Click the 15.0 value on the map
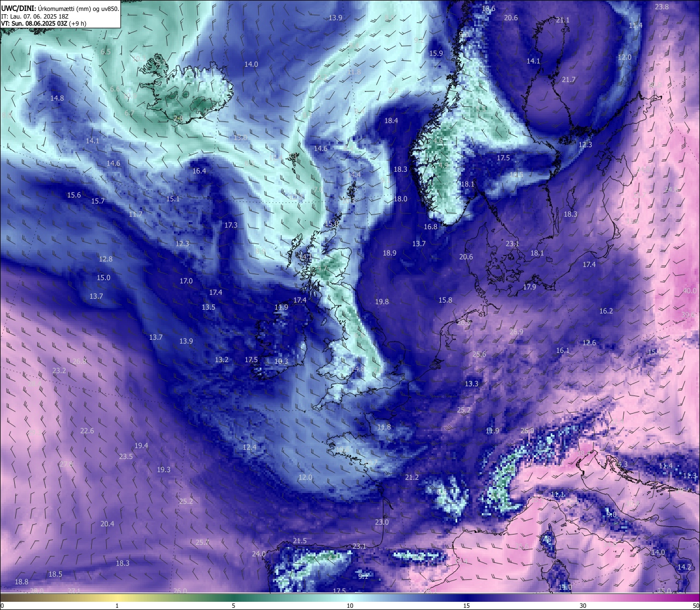 pyautogui.click(x=103, y=278)
